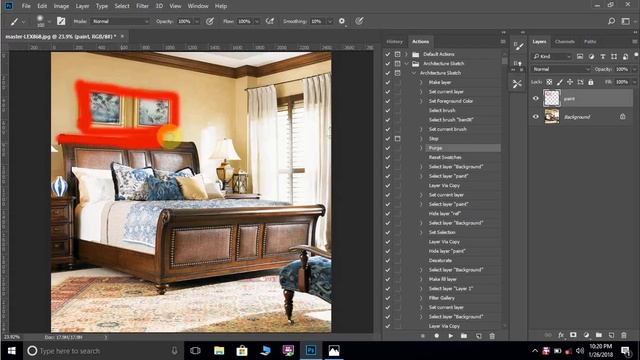The width and height of the screenshot is (640, 360).
Task: Open the layer Kind filter dropdown
Action: tap(552, 56)
